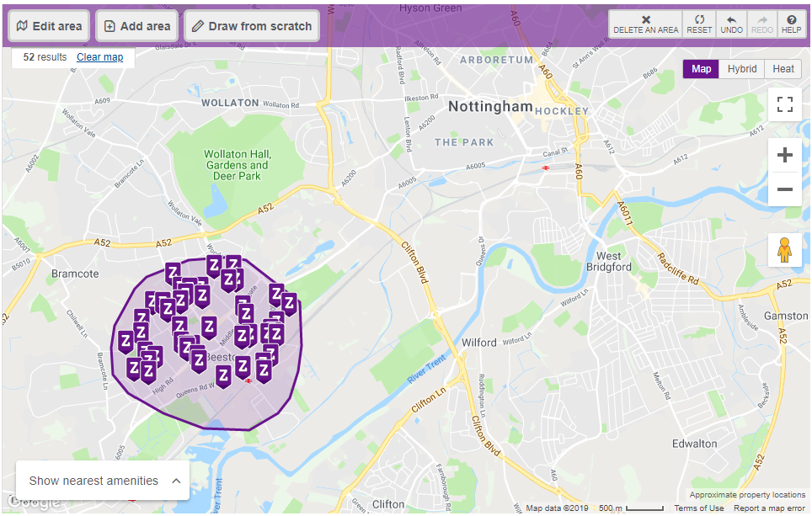Image resolution: width=812 pixels, height=516 pixels.
Task: Choose Draw from scratch
Action: coord(252,26)
